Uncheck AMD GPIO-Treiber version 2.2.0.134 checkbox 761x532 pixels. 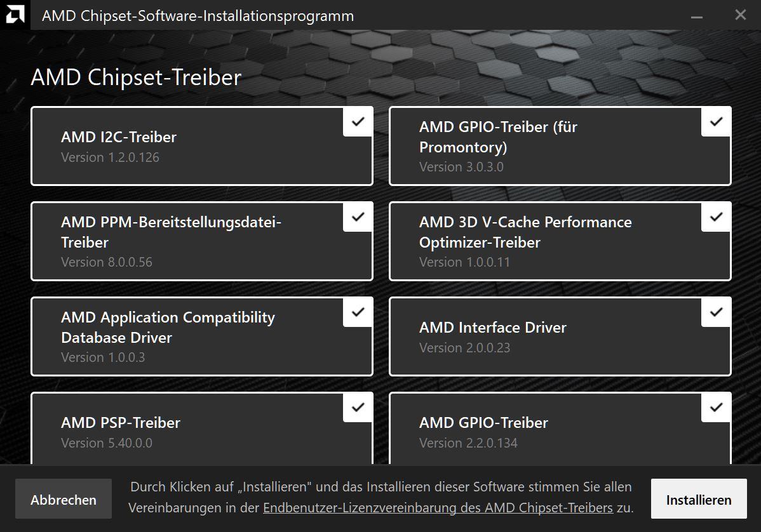coord(716,407)
